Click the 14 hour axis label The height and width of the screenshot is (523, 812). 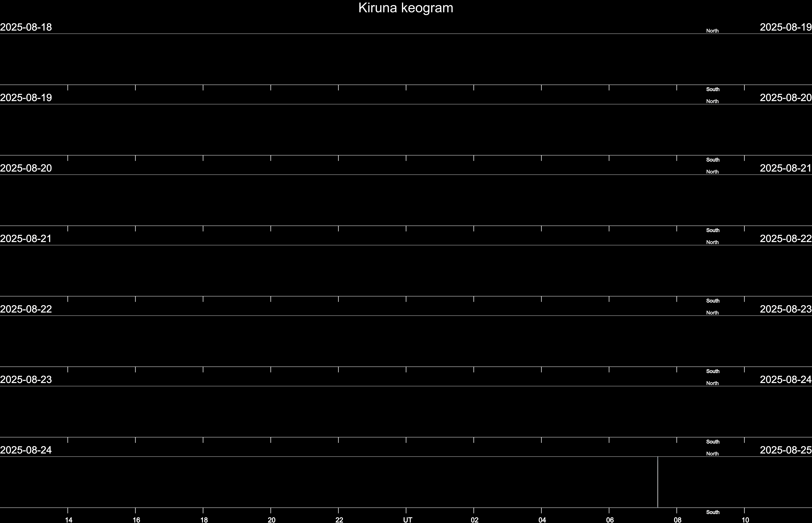69,520
